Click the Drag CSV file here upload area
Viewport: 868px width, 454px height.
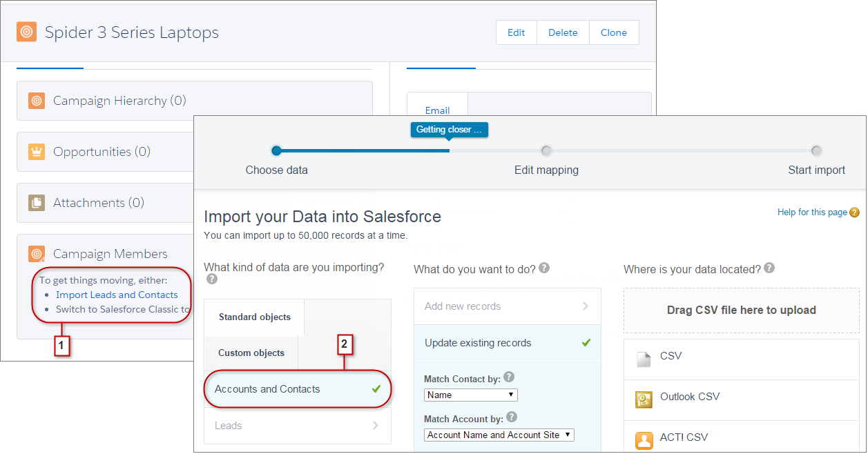(x=742, y=310)
